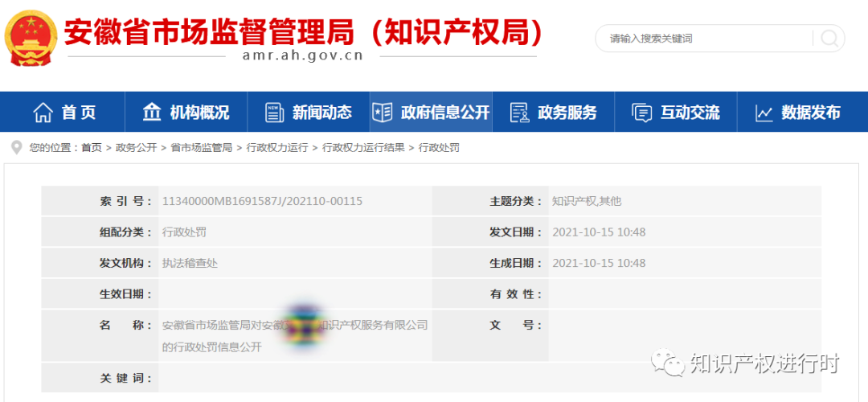Click the 新闻动态 newspaper icon
This screenshot has height=402, width=868.
point(275,113)
